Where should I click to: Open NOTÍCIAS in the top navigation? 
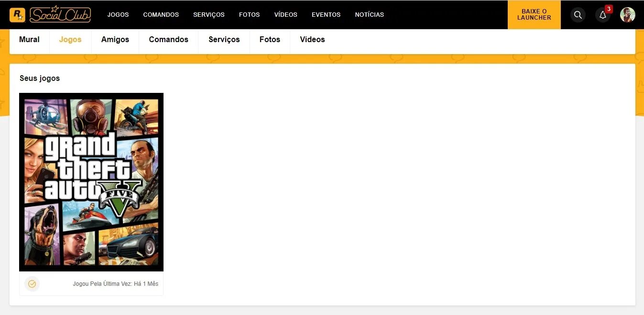(370, 15)
